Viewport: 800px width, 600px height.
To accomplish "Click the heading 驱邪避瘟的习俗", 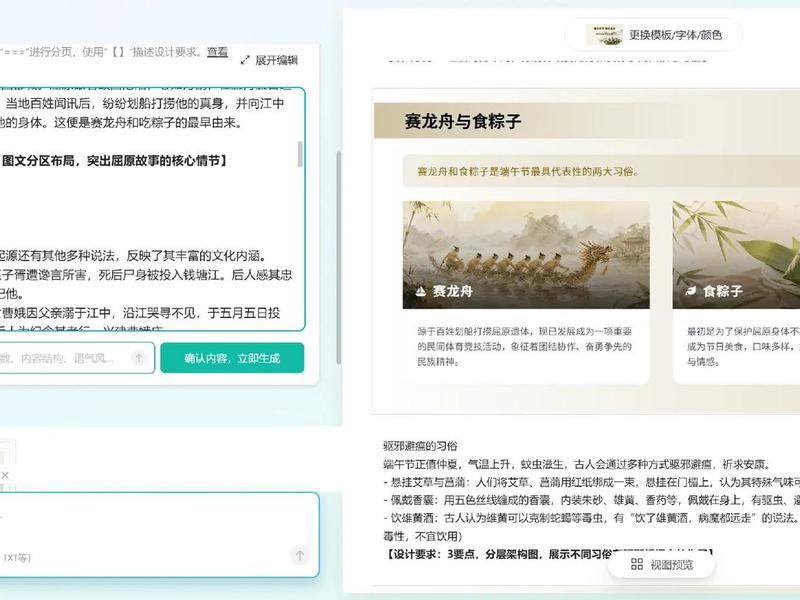I will [420, 446].
